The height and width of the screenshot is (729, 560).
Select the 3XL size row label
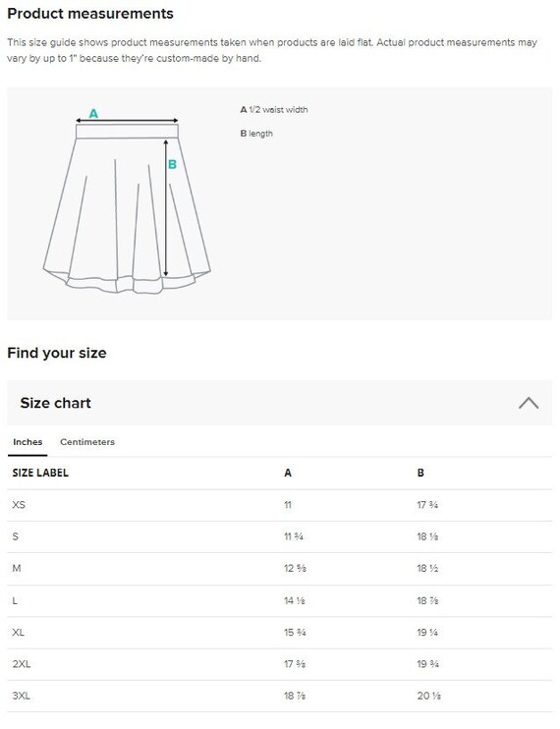pos(21,696)
